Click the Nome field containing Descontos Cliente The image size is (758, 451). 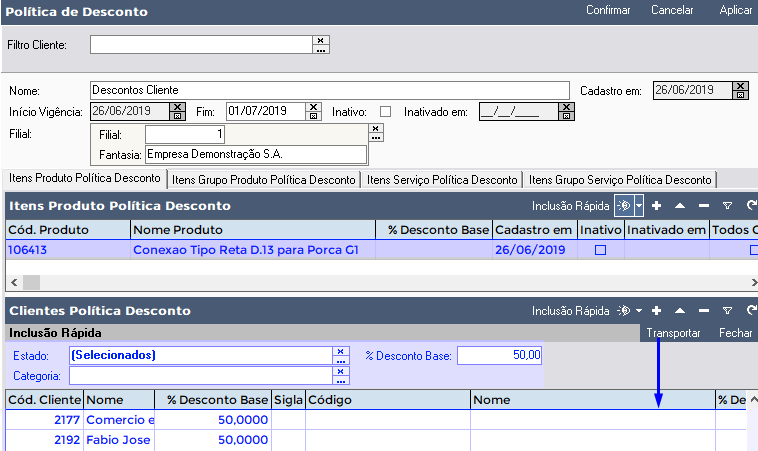point(330,90)
